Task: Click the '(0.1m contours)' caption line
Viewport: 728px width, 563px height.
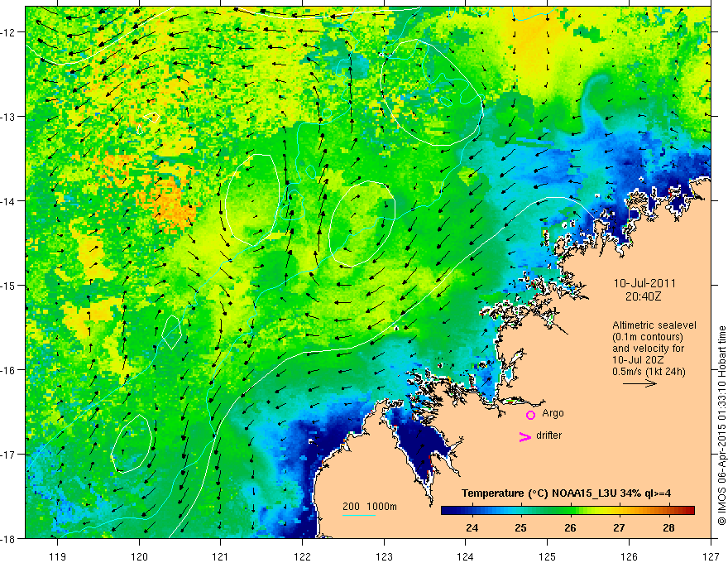Action: pyautogui.click(x=648, y=337)
